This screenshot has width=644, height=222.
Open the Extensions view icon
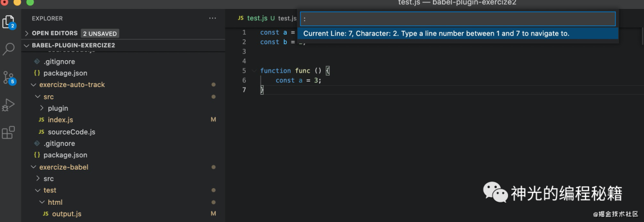point(8,133)
